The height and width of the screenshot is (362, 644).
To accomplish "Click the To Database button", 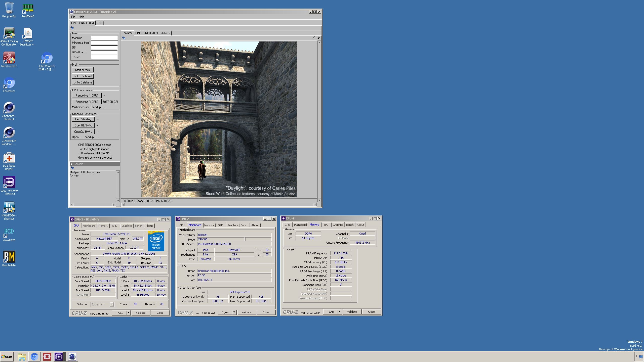I will click(x=83, y=82).
